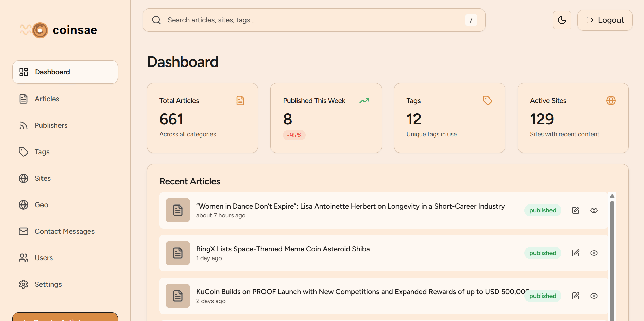Preview the Lisa Antoinette Herbert article

tap(594, 210)
